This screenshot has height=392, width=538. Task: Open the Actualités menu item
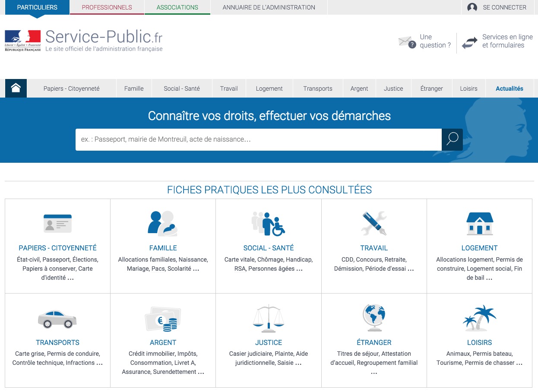[509, 89]
